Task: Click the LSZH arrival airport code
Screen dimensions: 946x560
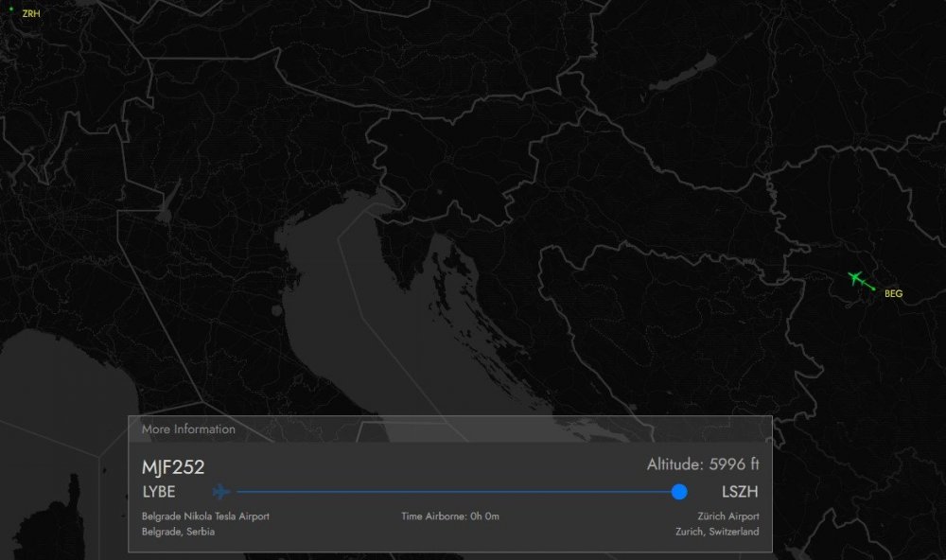Action: point(740,492)
